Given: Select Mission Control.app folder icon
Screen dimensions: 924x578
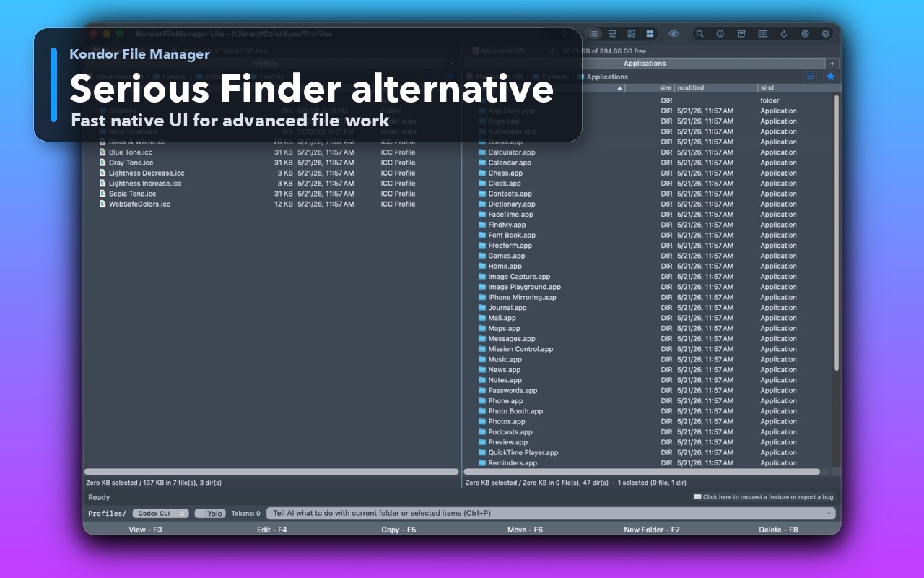Looking at the screenshot, I should click(x=482, y=349).
